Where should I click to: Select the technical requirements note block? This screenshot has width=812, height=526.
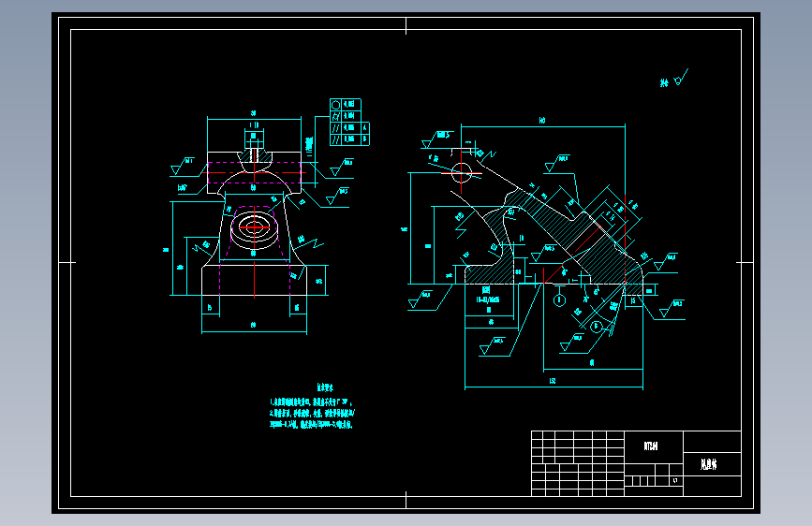[x=312, y=407]
